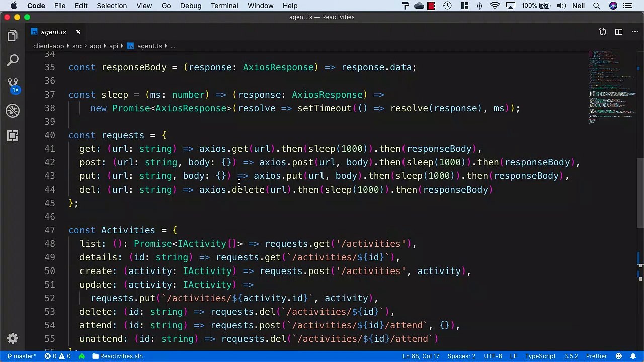Image resolution: width=644 pixels, height=362 pixels.
Task: Click the green flame icon in status bar
Action: click(x=82, y=356)
